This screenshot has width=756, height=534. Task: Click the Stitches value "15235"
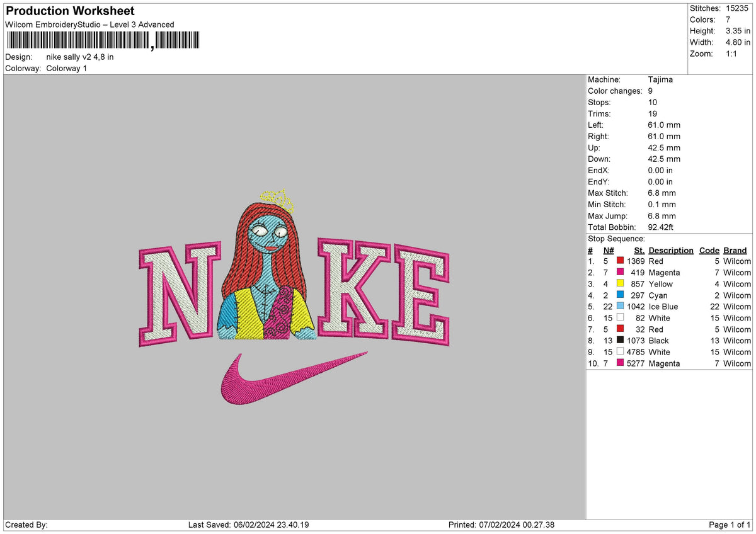pyautogui.click(x=738, y=8)
